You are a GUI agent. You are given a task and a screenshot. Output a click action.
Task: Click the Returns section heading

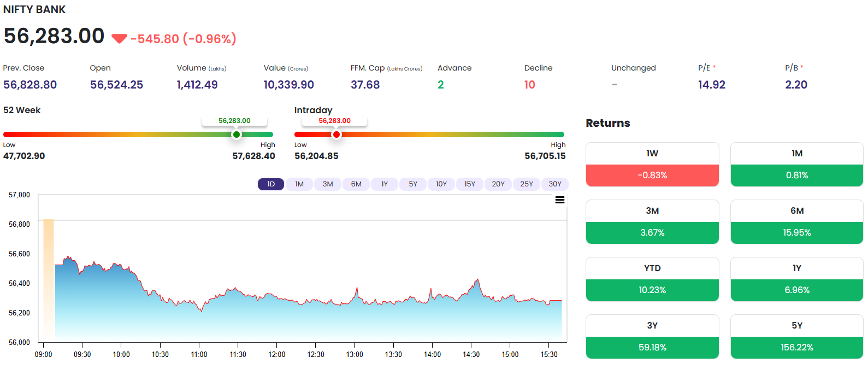(x=608, y=123)
